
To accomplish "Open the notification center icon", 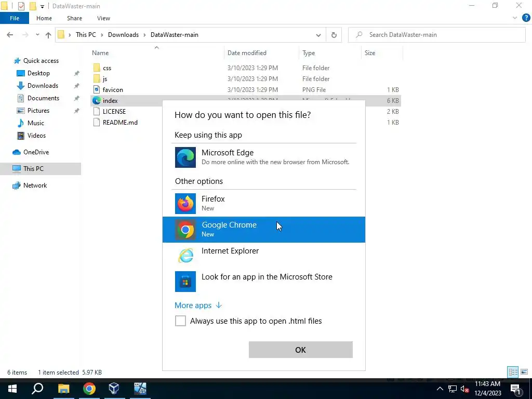I will tap(516, 389).
